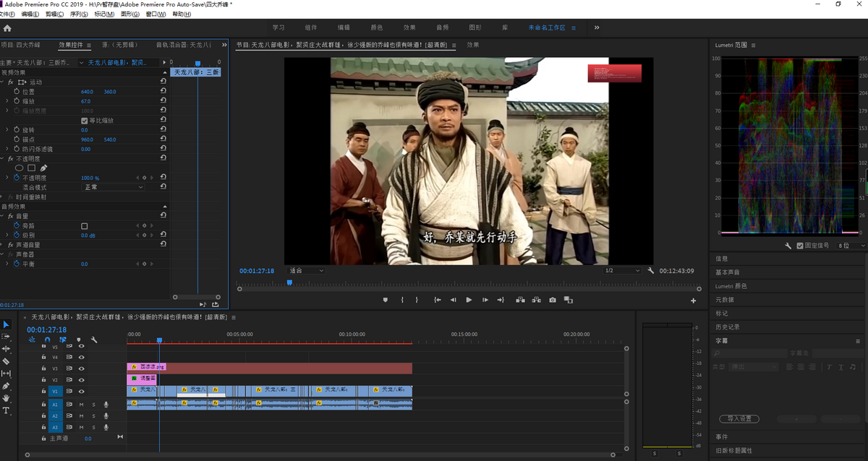Toggle the lock on track V2
Screen dimensions: 868x461
tap(43, 379)
